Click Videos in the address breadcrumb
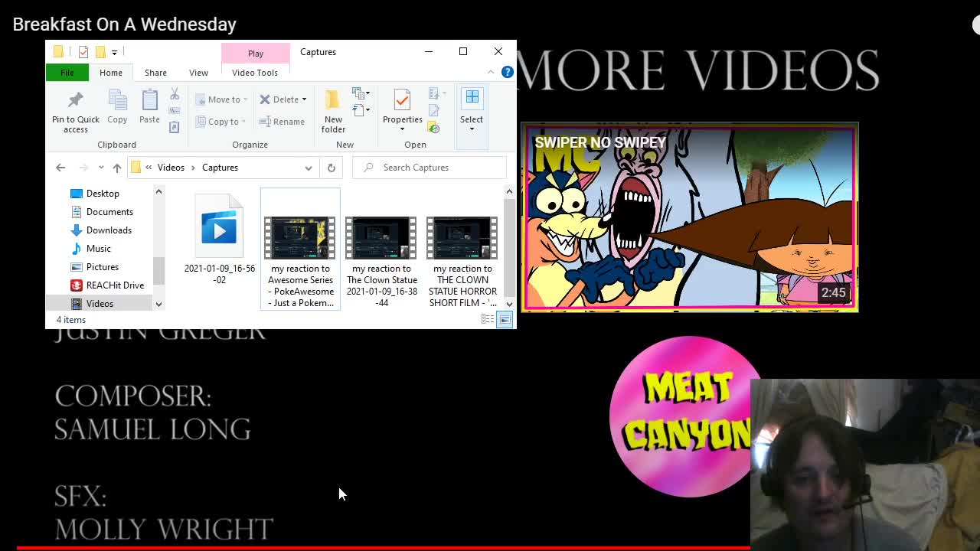The width and height of the screenshot is (980, 551). [x=171, y=168]
